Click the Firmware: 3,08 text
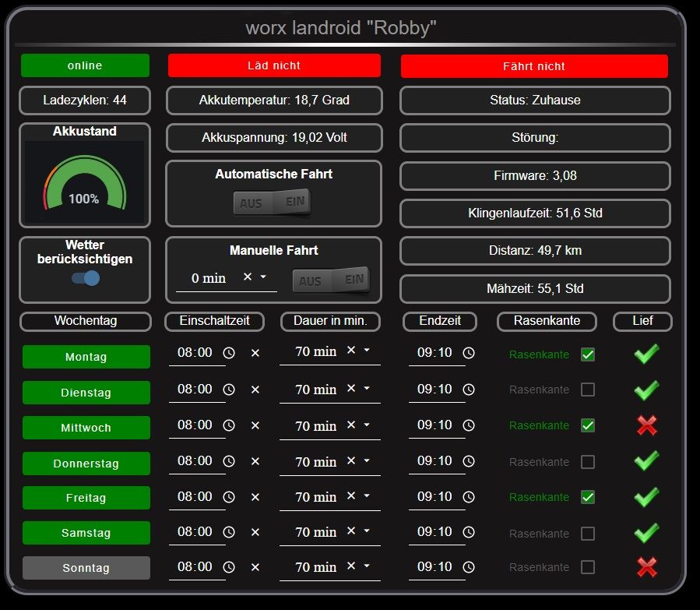 pos(535,175)
